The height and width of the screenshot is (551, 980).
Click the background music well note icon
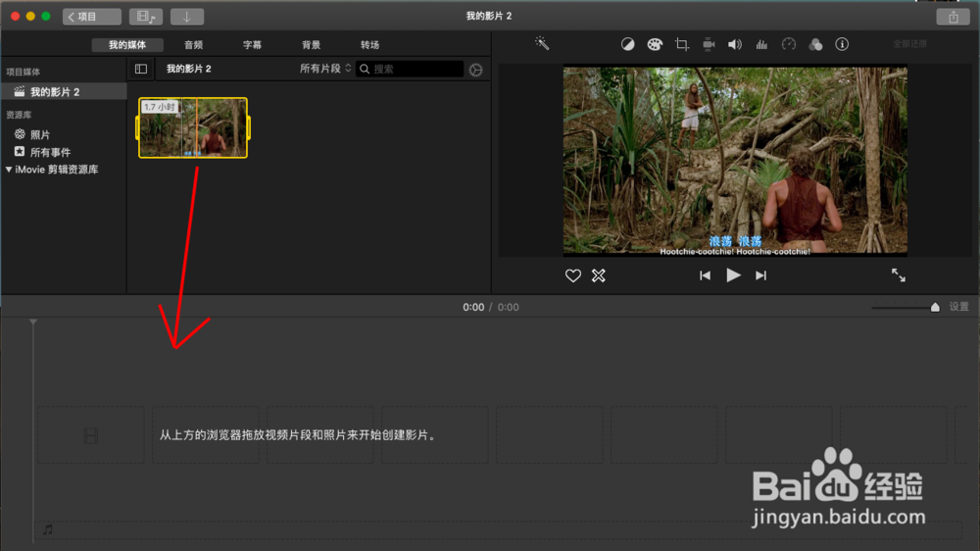(x=47, y=529)
